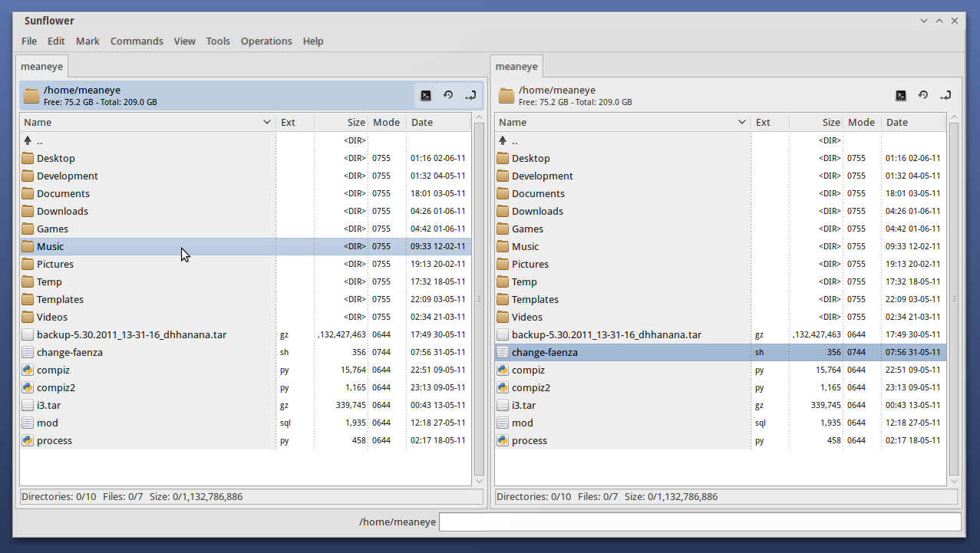Click bookmarks icon in left panel header
Viewport: 980px width, 553px height.
coord(470,96)
